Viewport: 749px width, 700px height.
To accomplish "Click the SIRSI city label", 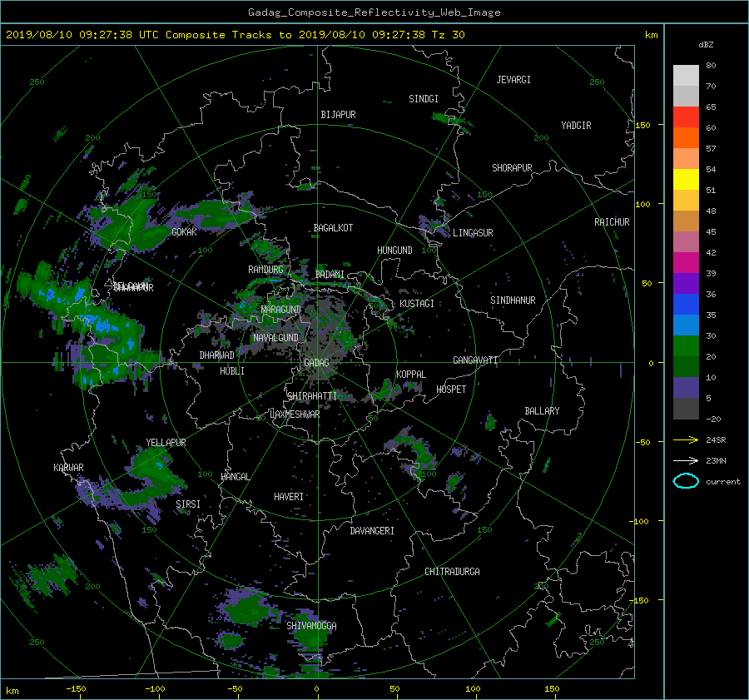I will click(188, 504).
